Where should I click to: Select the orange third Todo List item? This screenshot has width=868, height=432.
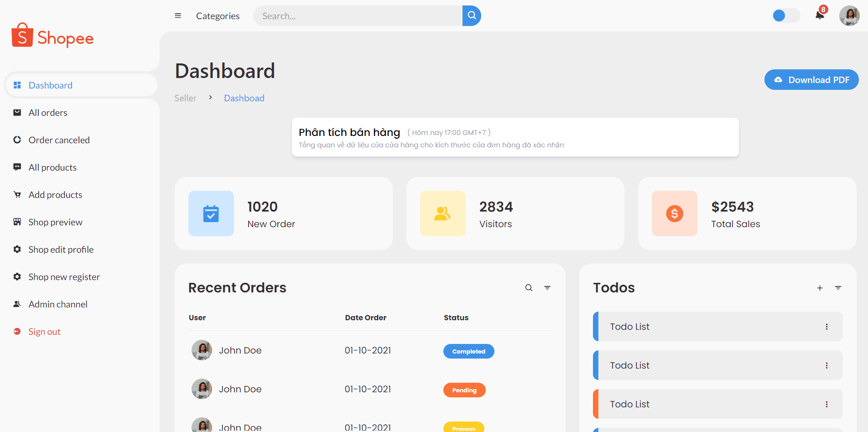718,404
